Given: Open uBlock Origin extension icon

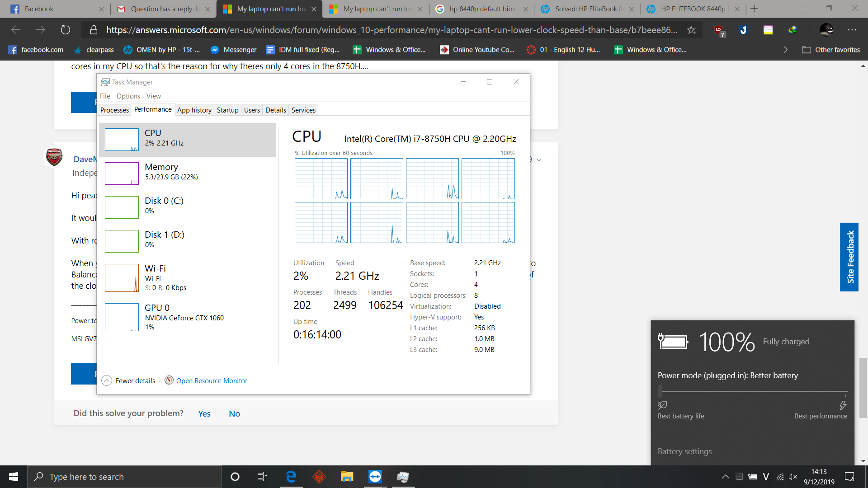Looking at the screenshot, I should tap(719, 30).
